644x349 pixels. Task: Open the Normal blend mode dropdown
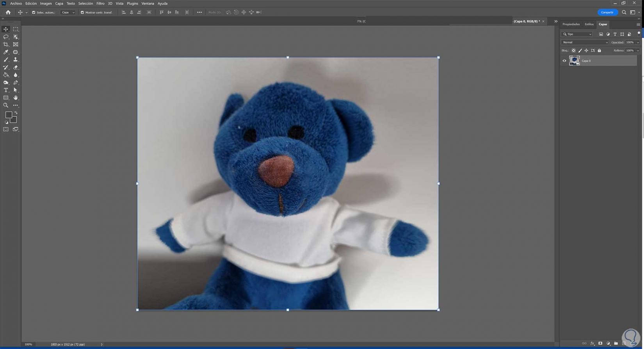[x=585, y=43]
